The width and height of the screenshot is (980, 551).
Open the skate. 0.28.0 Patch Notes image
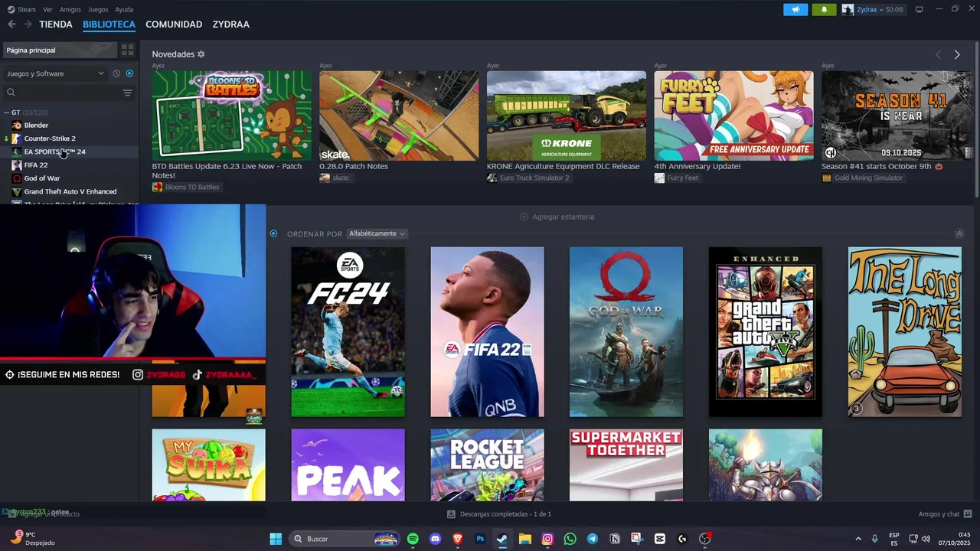pyautogui.click(x=399, y=116)
